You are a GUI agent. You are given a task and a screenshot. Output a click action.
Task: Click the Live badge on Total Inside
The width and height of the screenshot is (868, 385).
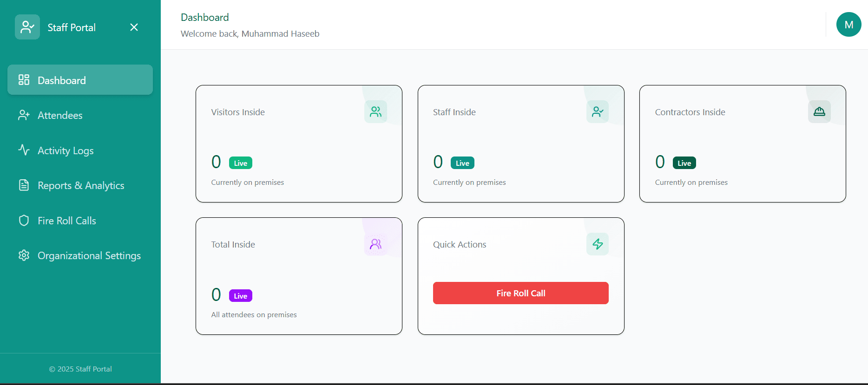240,295
